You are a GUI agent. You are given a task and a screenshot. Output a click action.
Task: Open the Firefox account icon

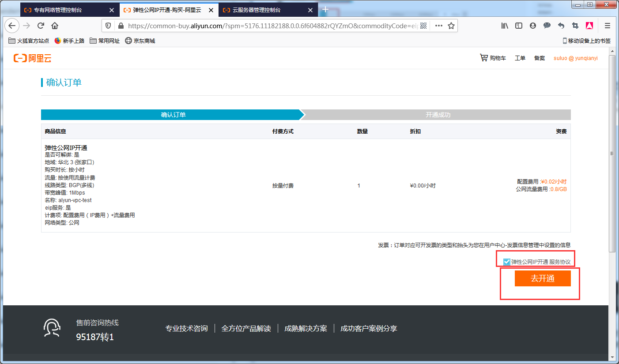tap(533, 26)
